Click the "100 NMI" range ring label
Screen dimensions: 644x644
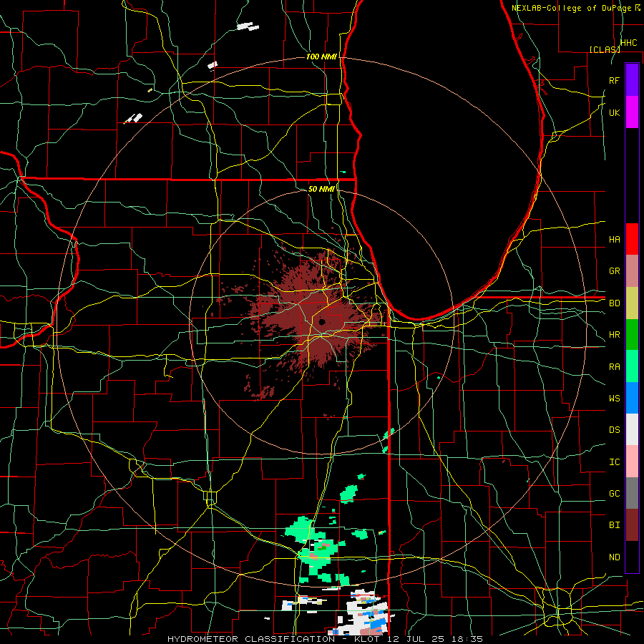coord(321,57)
